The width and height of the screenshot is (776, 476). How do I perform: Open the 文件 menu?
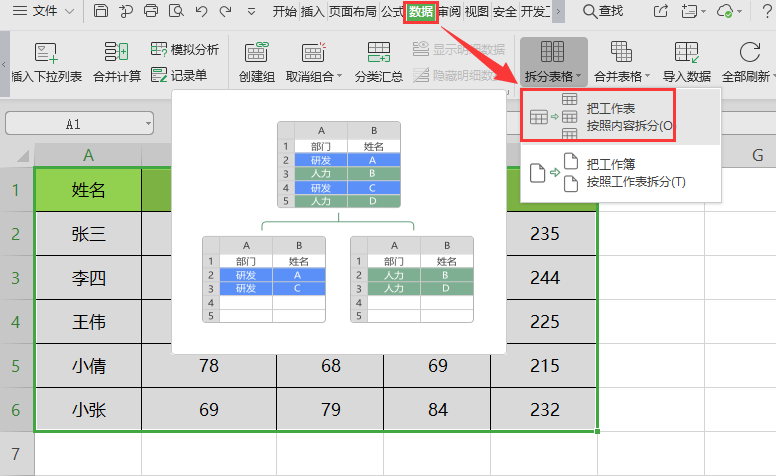pos(43,11)
